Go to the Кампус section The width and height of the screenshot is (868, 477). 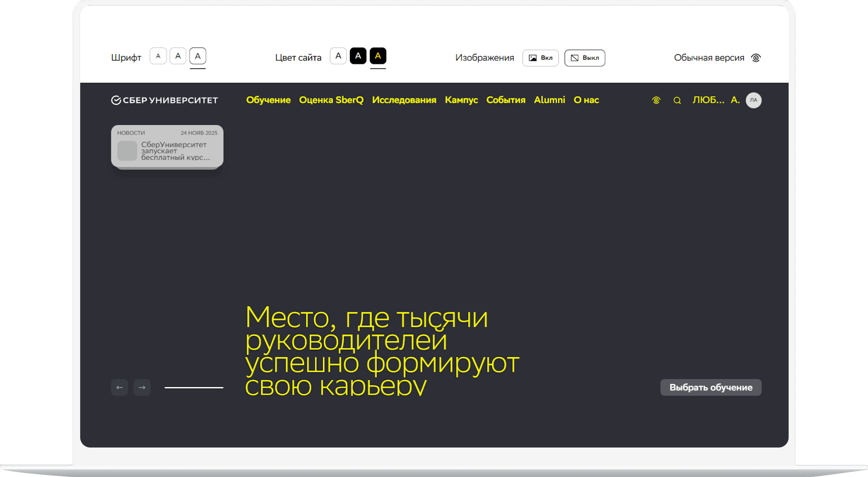(x=461, y=100)
